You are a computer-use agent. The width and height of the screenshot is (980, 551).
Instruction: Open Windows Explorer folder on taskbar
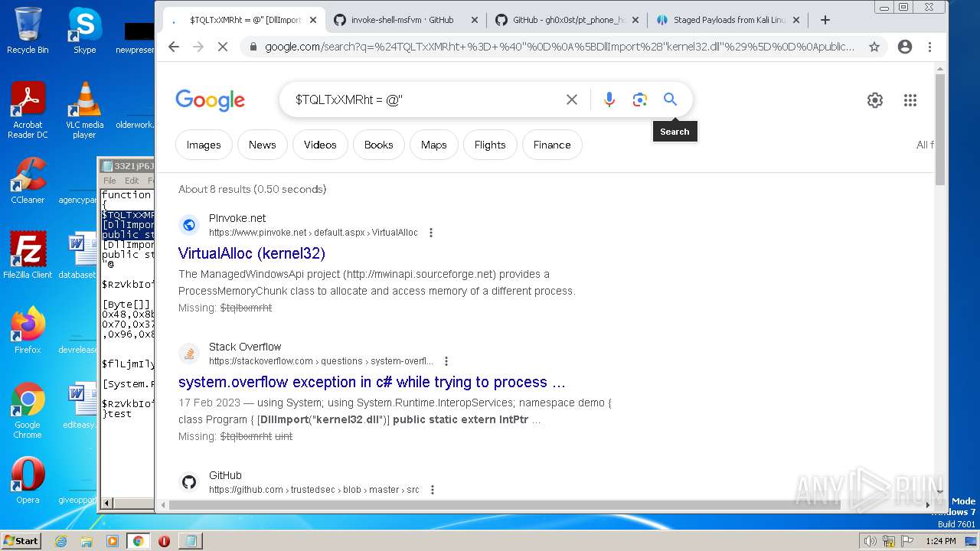[x=87, y=541]
